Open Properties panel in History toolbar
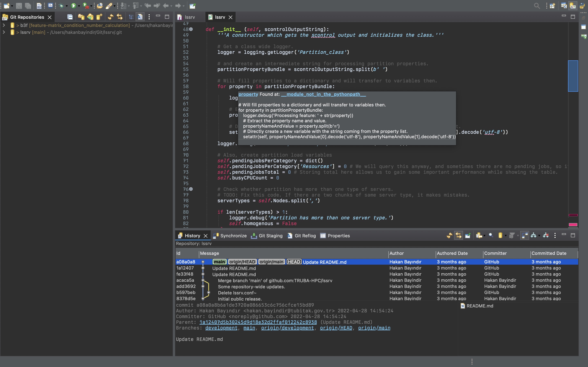This screenshot has height=367, width=588. point(339,235)
